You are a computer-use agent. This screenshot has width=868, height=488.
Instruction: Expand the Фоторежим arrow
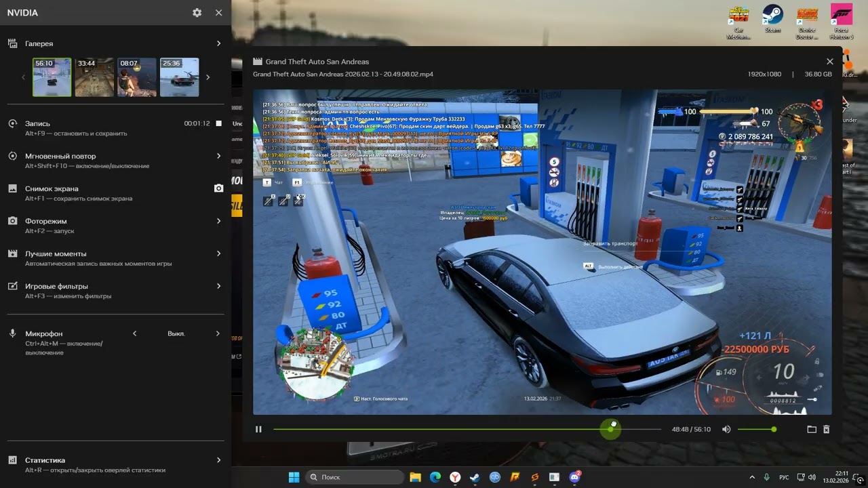pyautogui.click(x=218, y=221)
